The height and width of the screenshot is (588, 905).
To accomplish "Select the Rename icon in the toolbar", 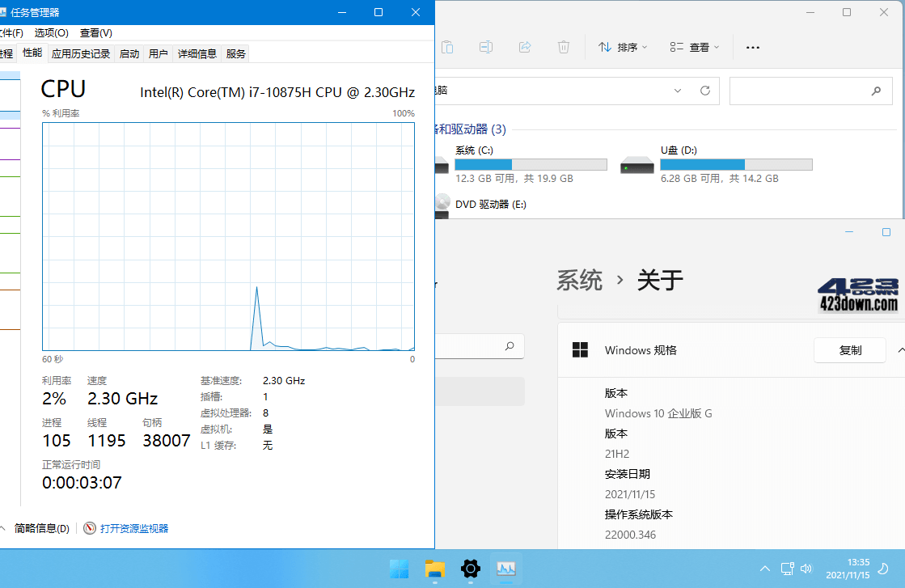I will coord(486,47).
